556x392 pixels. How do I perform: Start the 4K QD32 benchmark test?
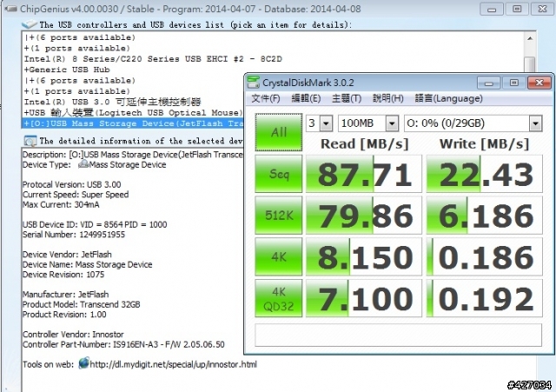click(x=279, y=298)
